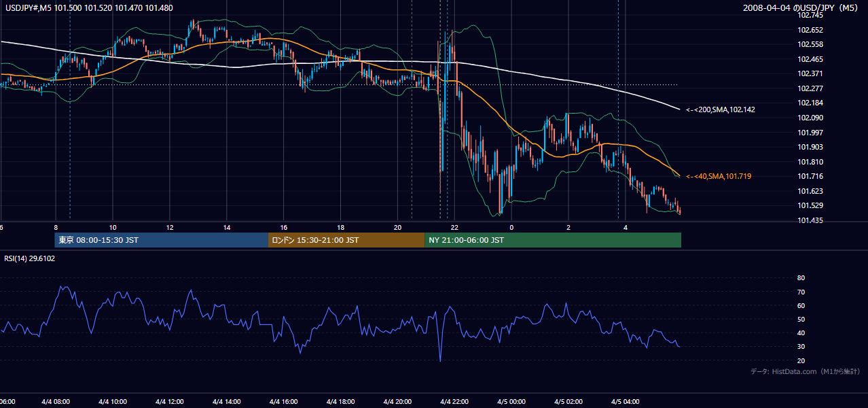Click the HistData.com data credit text
The image size is (868, 408).
click(806, 371)
